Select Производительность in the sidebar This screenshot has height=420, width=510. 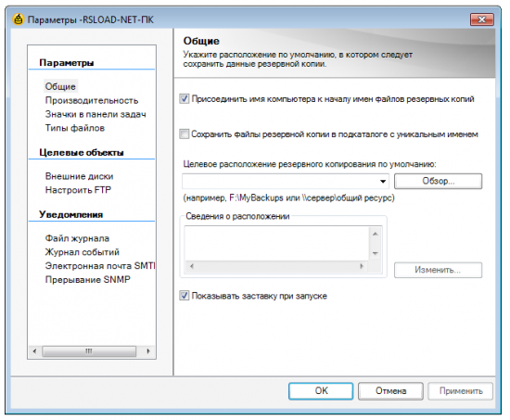(x=92, y=100)
